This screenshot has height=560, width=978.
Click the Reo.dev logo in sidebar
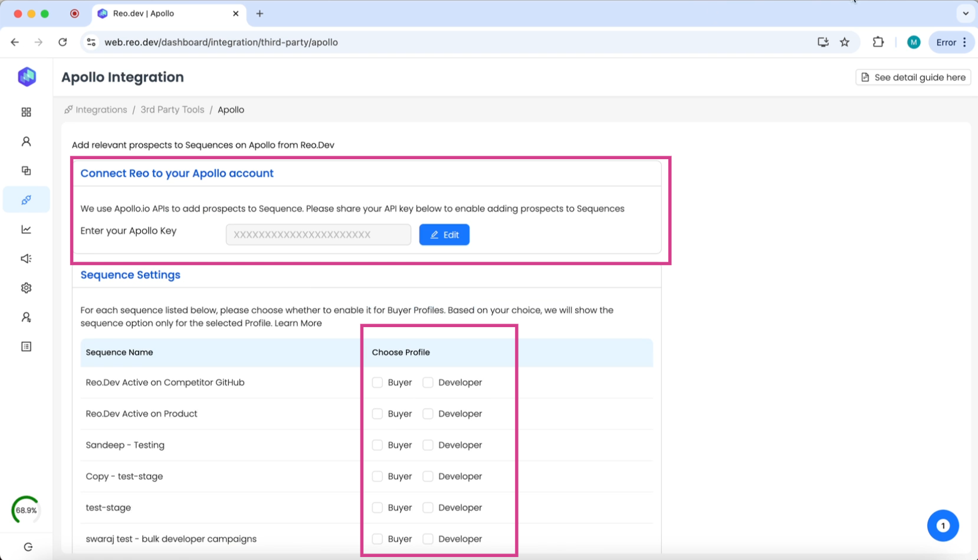tap(27, 77)
